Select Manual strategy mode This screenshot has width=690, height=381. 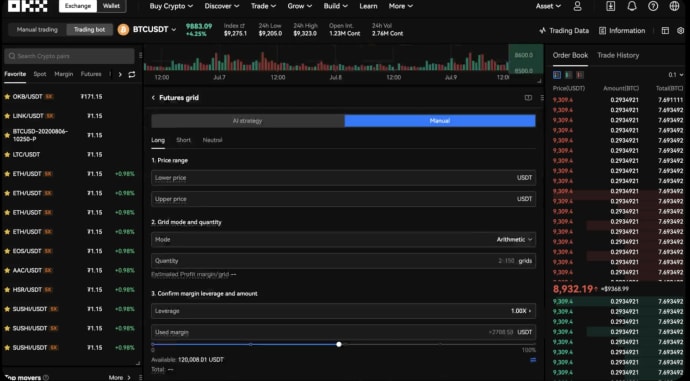coord(440,121)
